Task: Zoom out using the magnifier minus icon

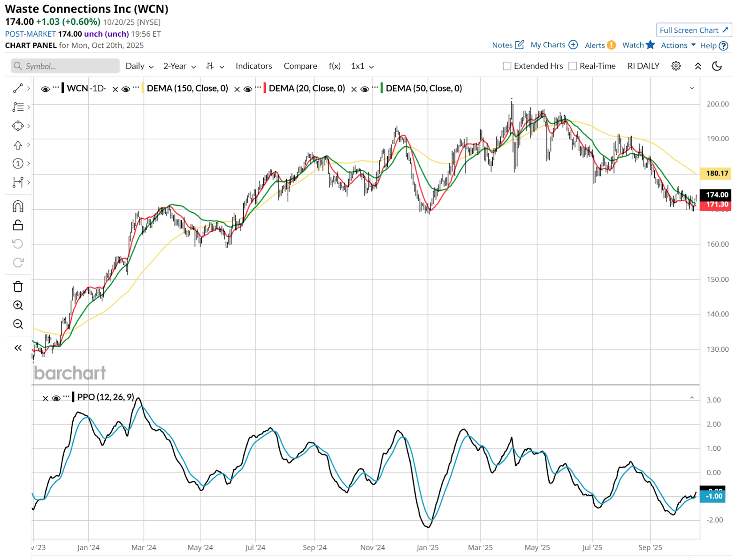Action: 18,324
